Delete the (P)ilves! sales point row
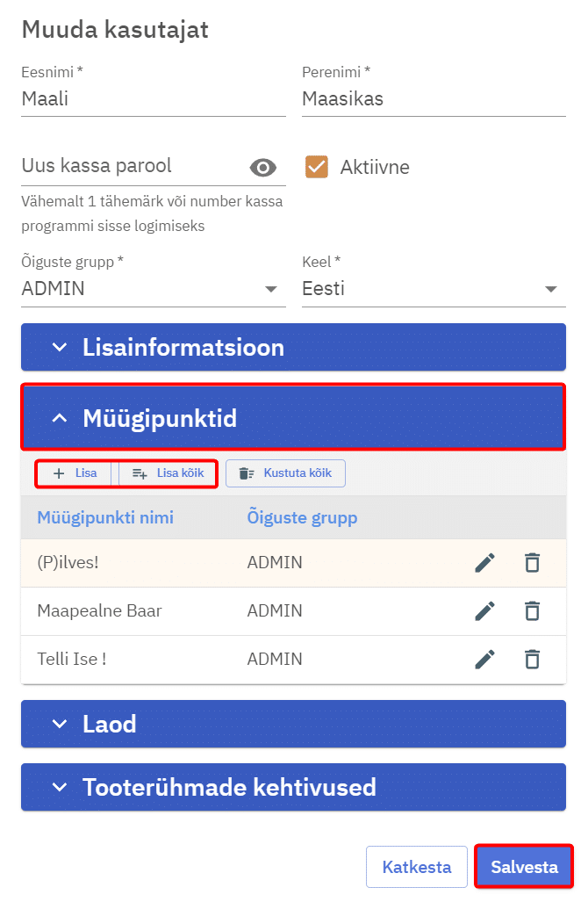This screenshot has height=902, width=588. [x=532, y=563]
